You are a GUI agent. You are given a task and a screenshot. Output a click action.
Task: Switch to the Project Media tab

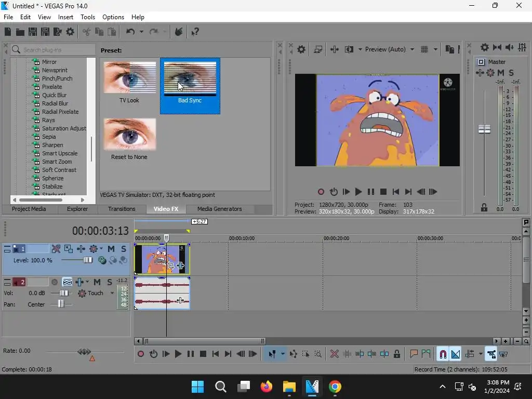click(29, 209)
